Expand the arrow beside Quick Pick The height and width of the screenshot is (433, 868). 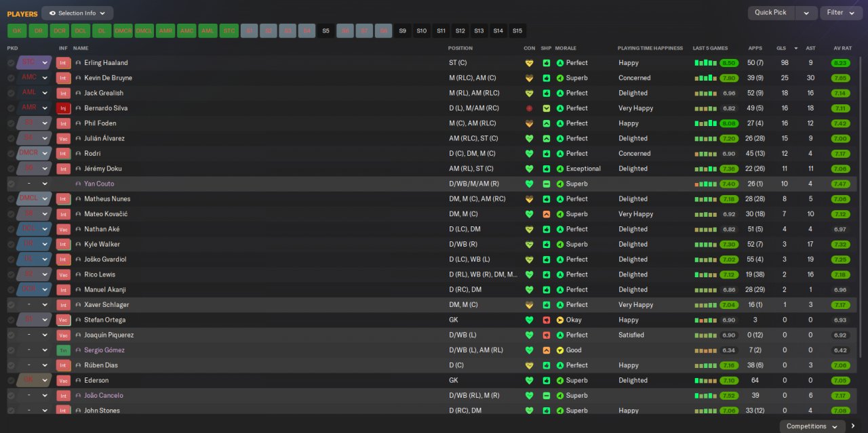tap(806, 13)
